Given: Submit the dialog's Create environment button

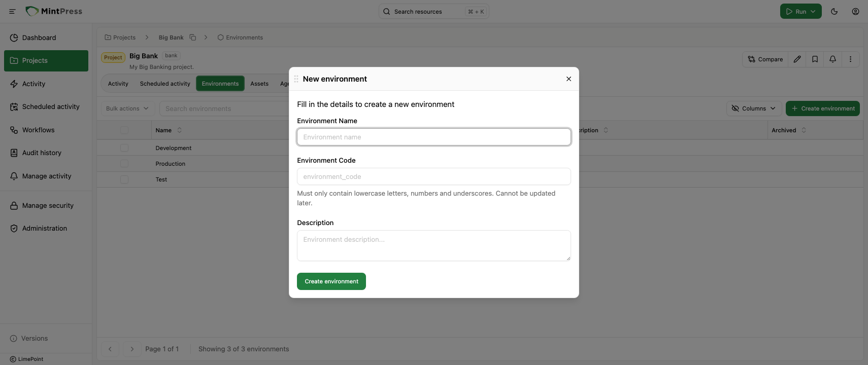Looking at the screenshot, I should (331, 281).
